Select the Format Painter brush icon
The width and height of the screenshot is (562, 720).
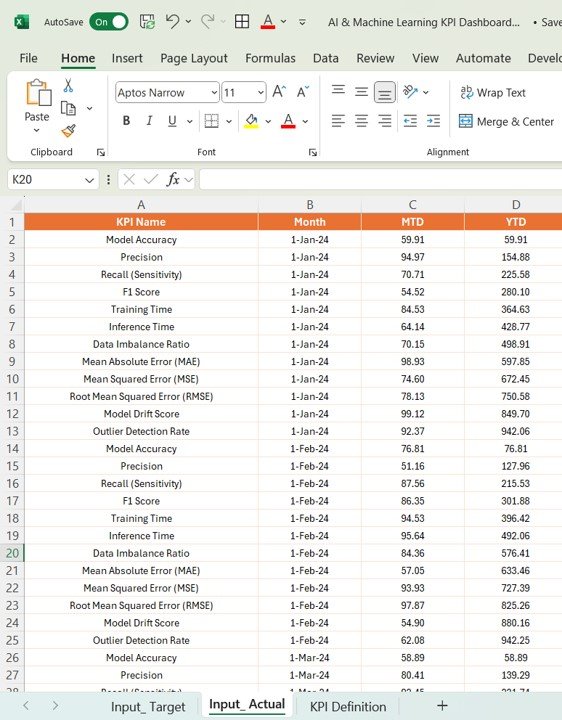(x=68, y=131)
